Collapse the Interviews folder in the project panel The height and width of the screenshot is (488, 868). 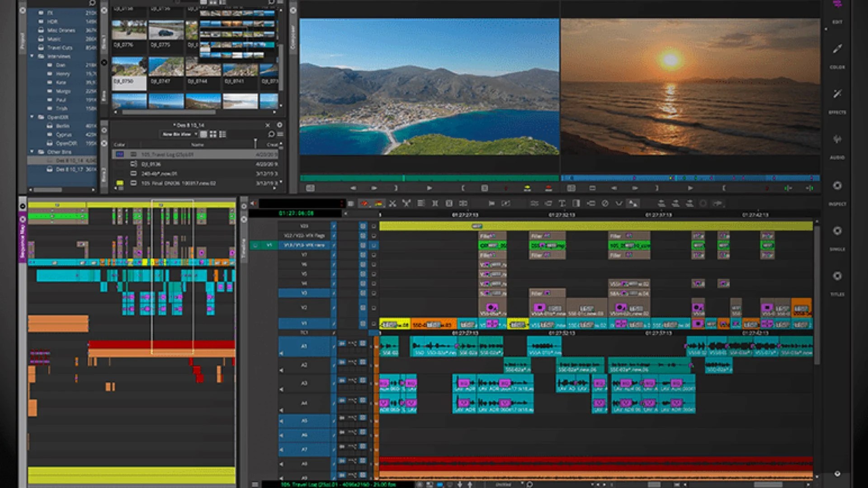click(x=32, y=56)
